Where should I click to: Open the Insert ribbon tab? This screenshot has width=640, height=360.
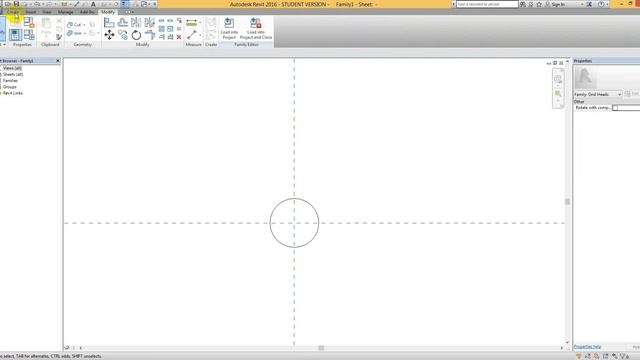(x=31, y=12)
